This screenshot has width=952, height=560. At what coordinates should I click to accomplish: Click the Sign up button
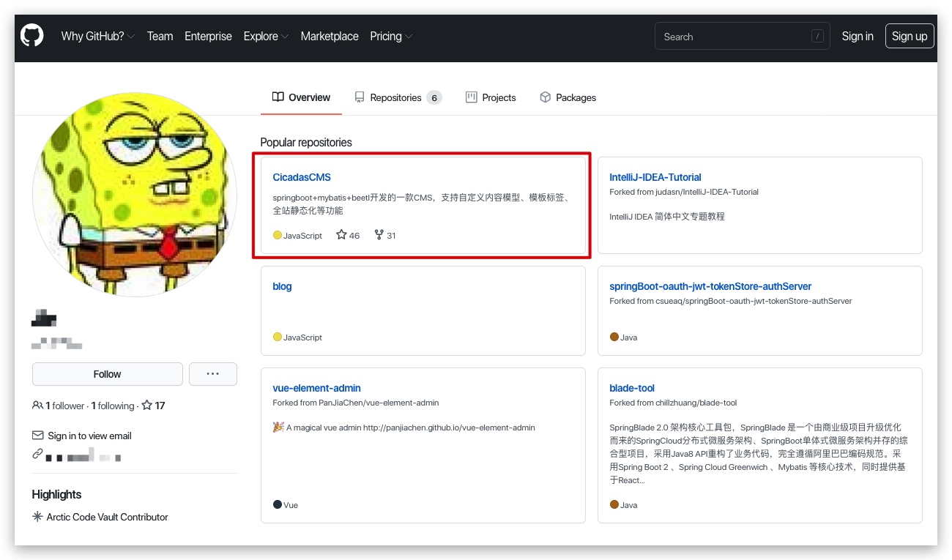[x=910, y=36]
